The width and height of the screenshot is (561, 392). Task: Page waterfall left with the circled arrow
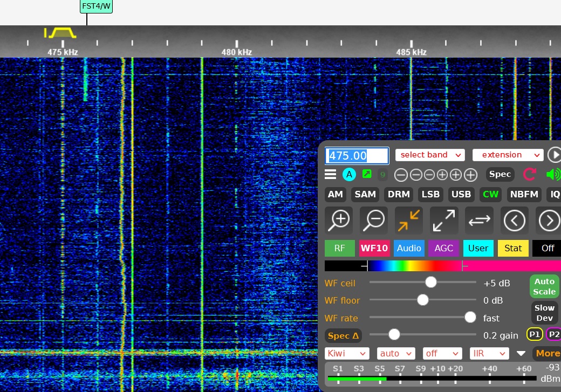click(514, 220)
